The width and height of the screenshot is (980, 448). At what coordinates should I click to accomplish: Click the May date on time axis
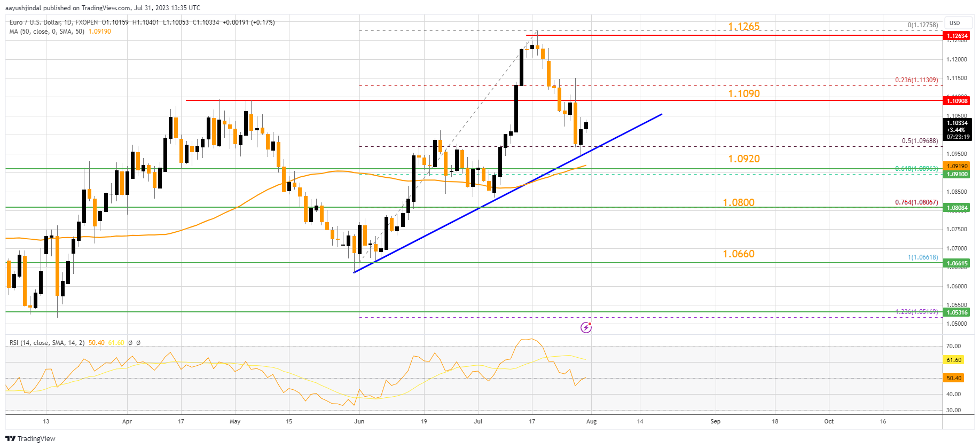235,421
